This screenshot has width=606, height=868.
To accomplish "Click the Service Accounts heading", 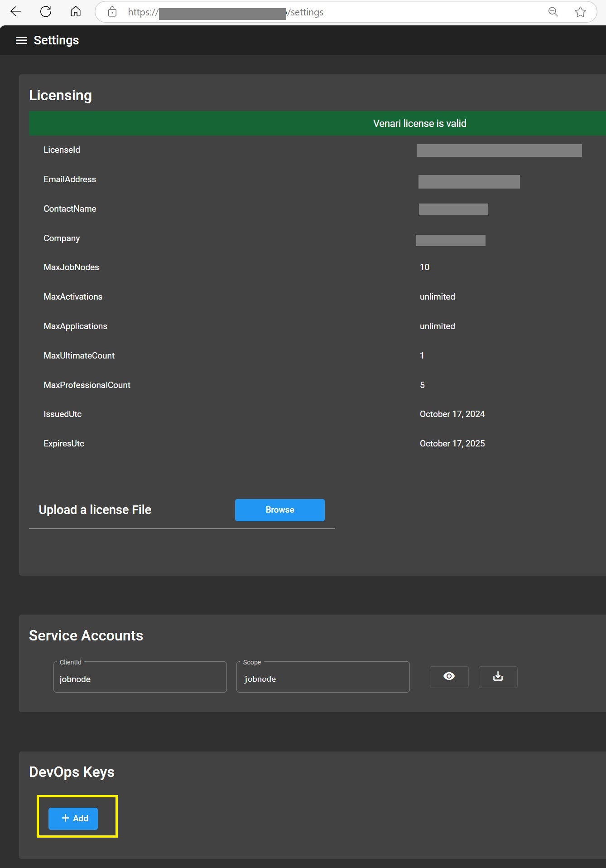I will click(x=86, y=635).
